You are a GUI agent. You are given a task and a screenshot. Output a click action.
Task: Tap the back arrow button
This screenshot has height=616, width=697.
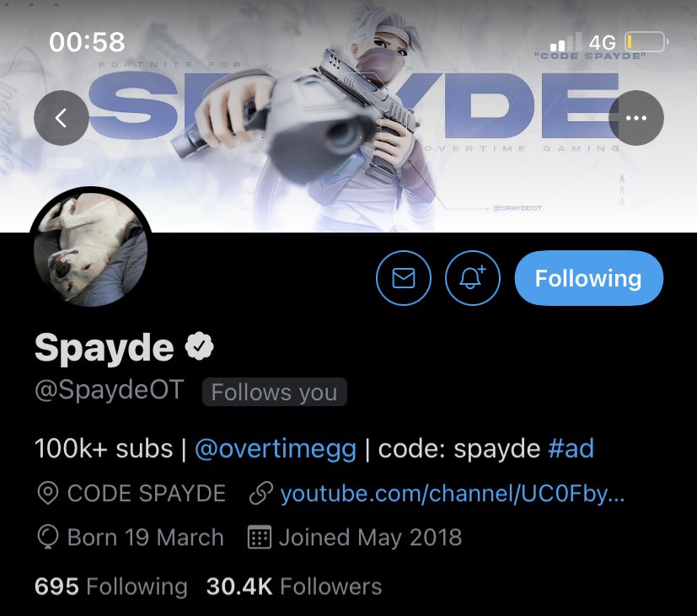(x=62, y=118)
